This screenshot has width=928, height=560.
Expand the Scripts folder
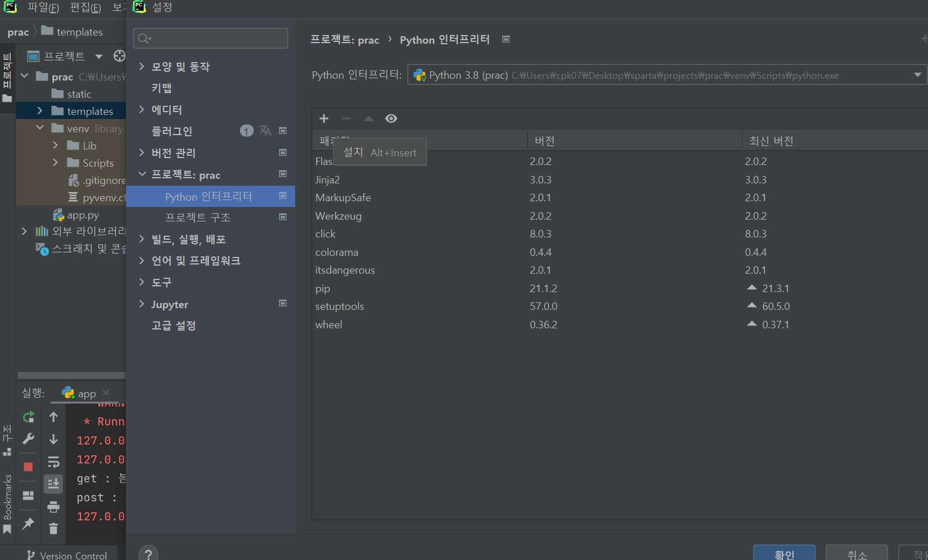55,163
